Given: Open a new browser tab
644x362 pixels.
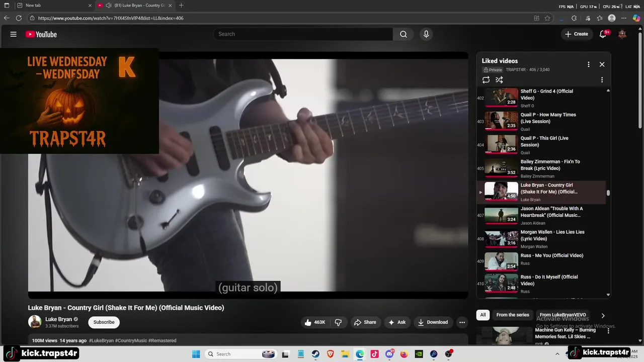Looking at the screenshot, I should tap(181, 6).
